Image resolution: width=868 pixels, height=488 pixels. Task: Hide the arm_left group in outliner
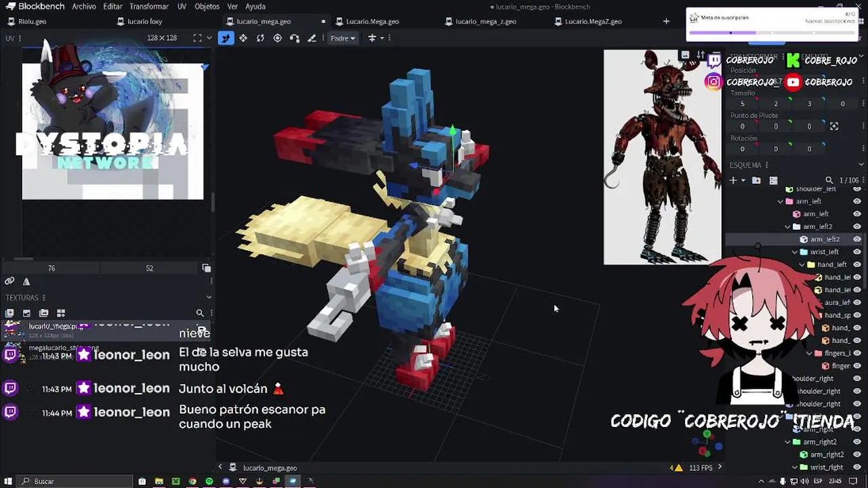857,201
